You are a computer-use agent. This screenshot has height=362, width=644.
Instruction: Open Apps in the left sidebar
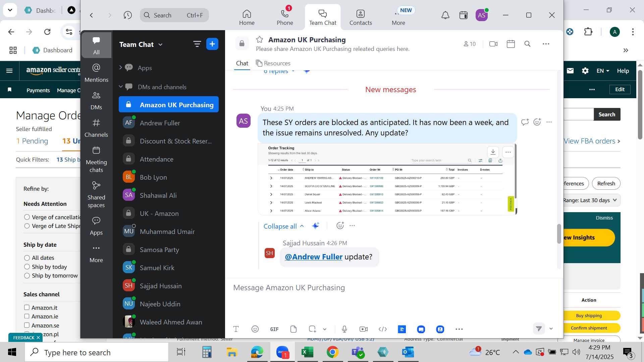pos(96,226)
